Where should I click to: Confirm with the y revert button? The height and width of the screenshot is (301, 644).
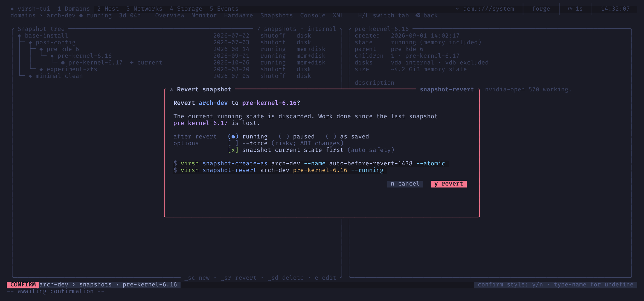(449, 184)
